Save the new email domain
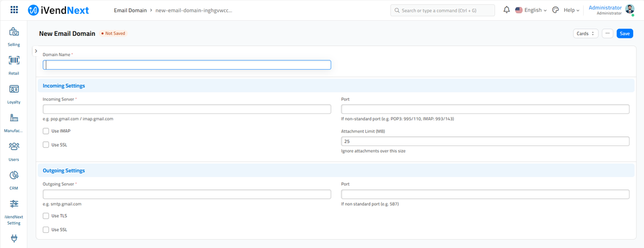Screen dimensions: 644x248 (625, 34)
